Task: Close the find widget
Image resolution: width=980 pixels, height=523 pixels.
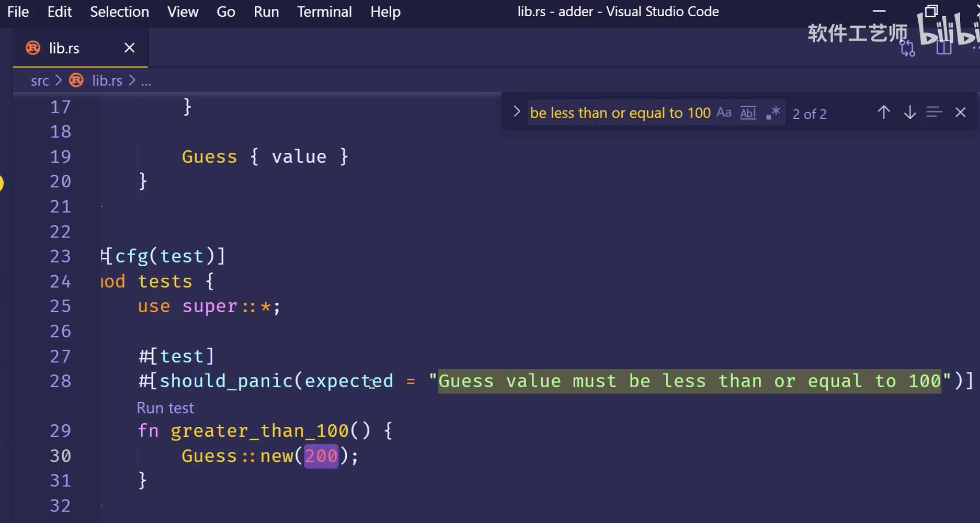Action: [x=960, y=113]
